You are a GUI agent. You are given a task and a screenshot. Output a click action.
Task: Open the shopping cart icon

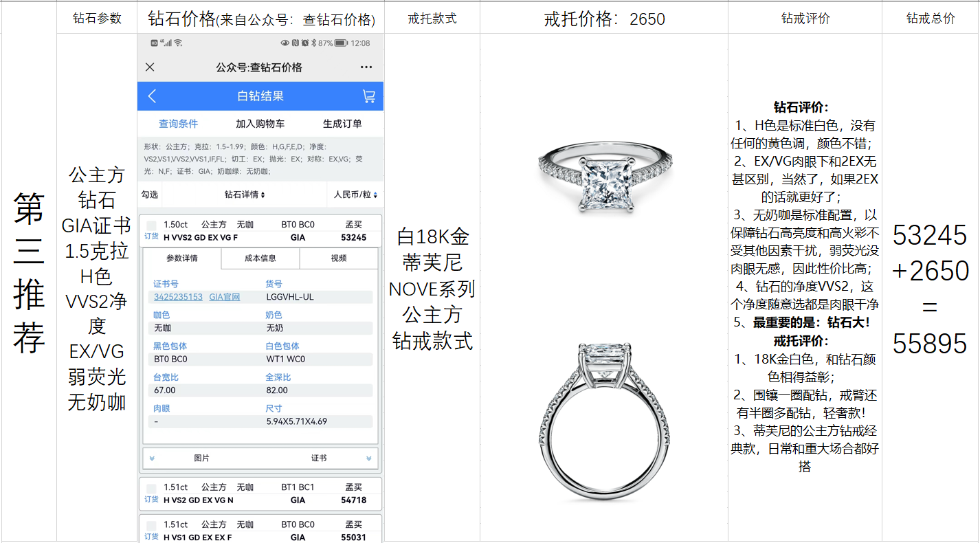pyautogui.click(x=369, y=96)
